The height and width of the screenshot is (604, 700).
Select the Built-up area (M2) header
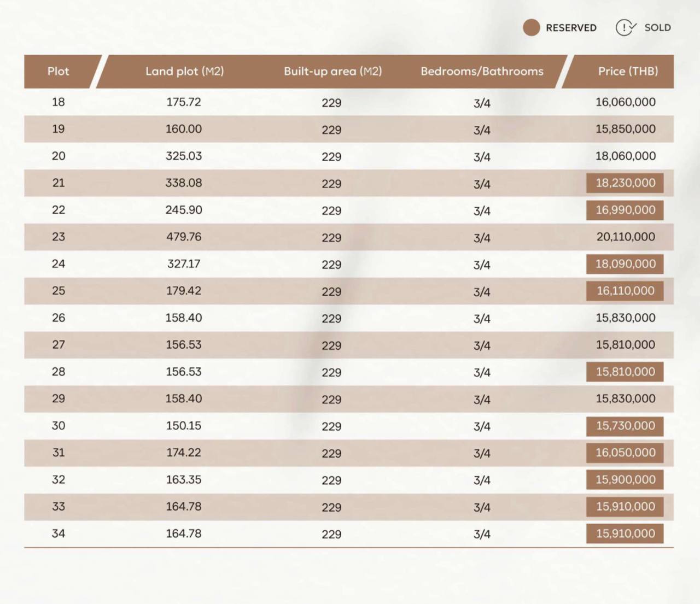pyautogui.click(x=332, y=71)
